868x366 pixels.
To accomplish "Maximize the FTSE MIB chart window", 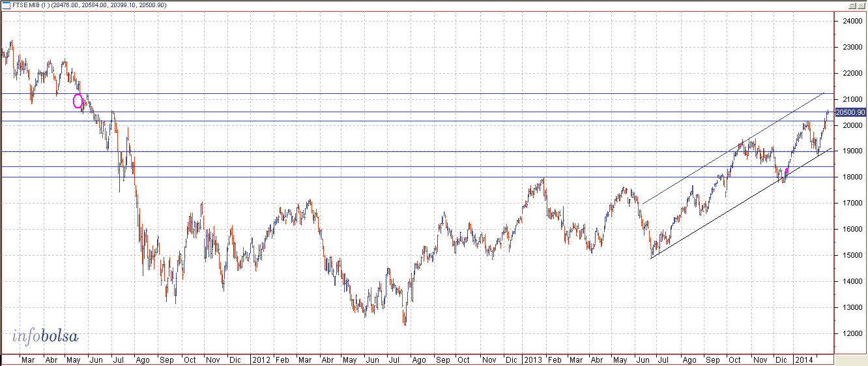I will click(852, 5).
